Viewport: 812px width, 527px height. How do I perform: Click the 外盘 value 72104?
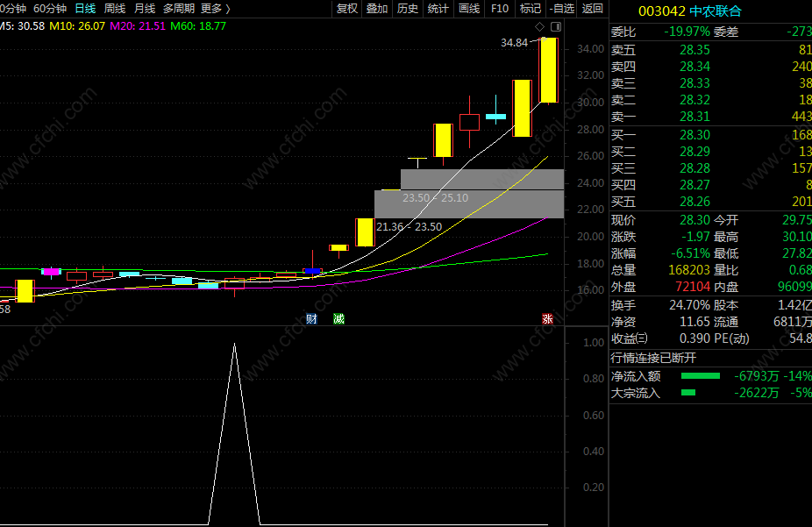click(x=693, y=287)
